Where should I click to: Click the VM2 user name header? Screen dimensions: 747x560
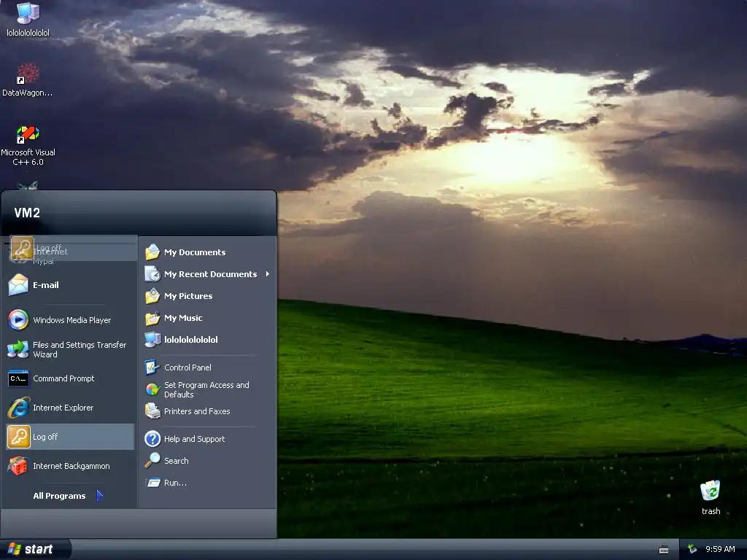[x=27, y=212]
